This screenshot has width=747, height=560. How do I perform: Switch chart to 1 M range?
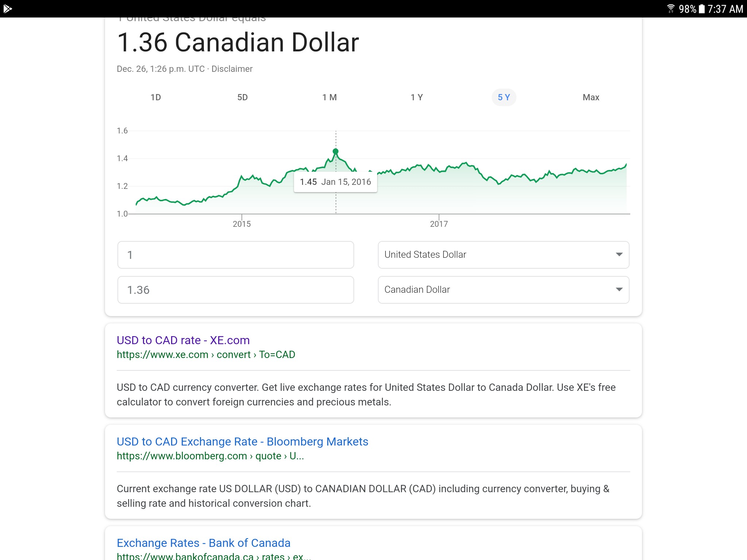[329, 97]
